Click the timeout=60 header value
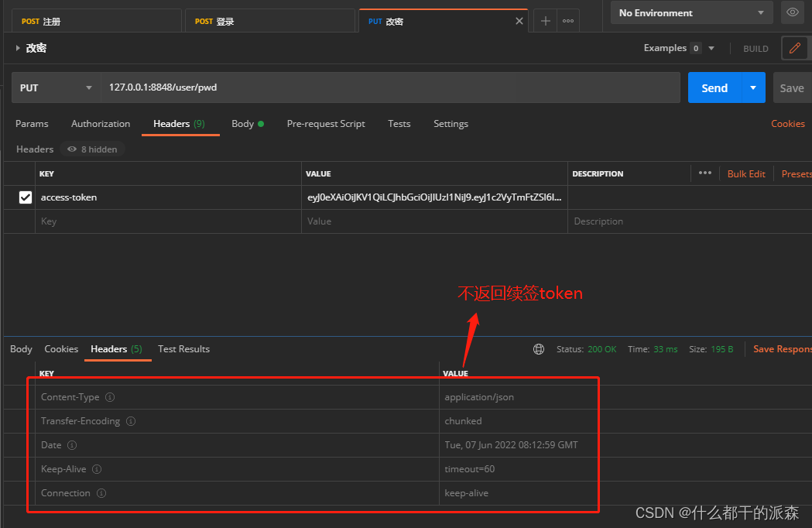Viewport: 812px width, 528px height. [x=470, y=469]
